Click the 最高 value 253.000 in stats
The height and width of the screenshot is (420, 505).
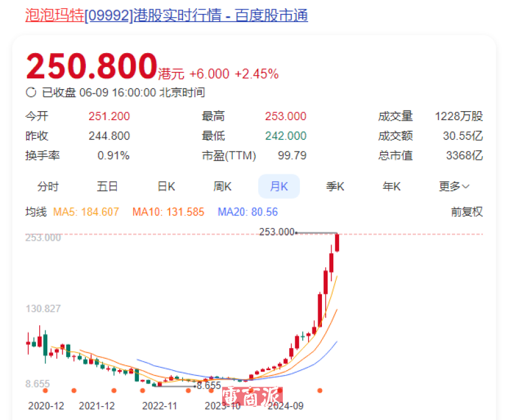[286, 116]
